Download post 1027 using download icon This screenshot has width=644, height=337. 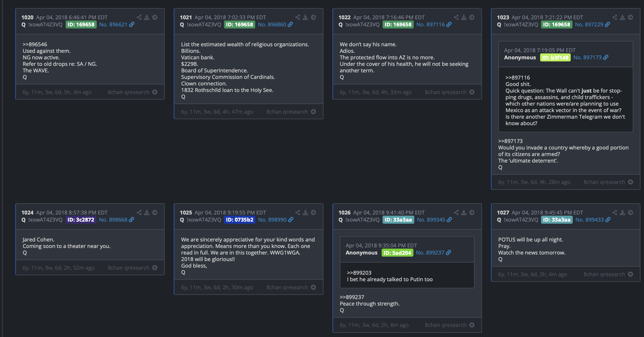[623, 213]
